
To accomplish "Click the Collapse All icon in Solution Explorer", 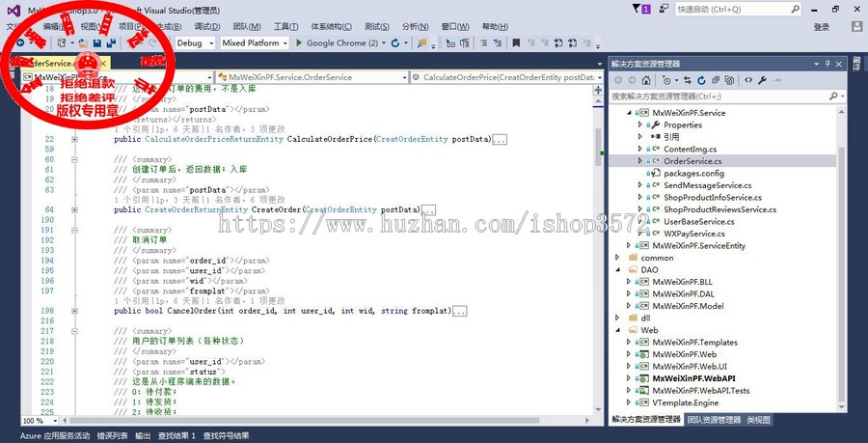I will point(716,80).
